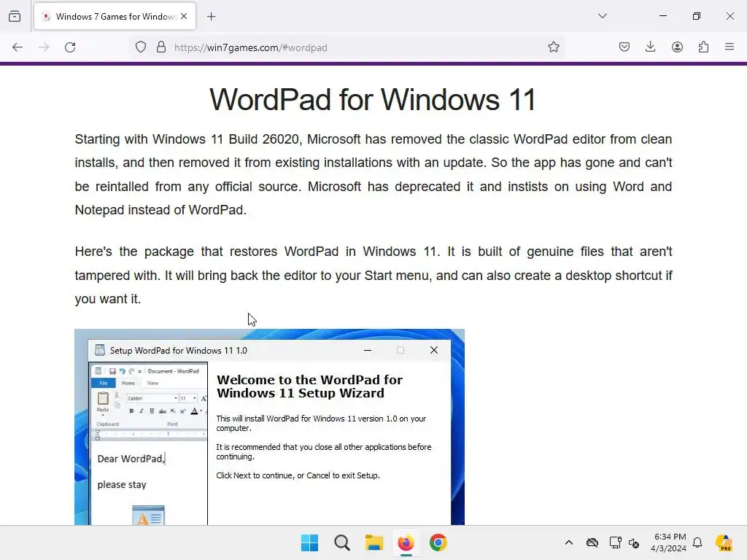Reload the current page

pyautogui.click(x=70, y=47)
